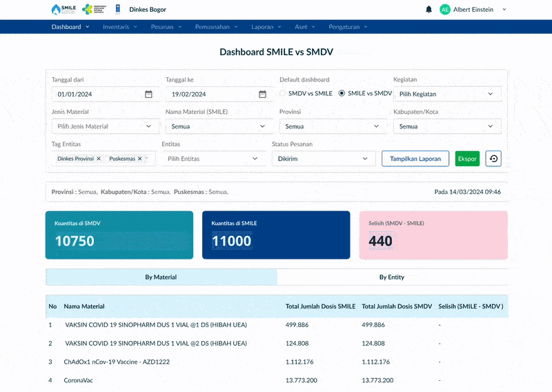
Task: Open the Aset menu
Action: coord(305,27)
